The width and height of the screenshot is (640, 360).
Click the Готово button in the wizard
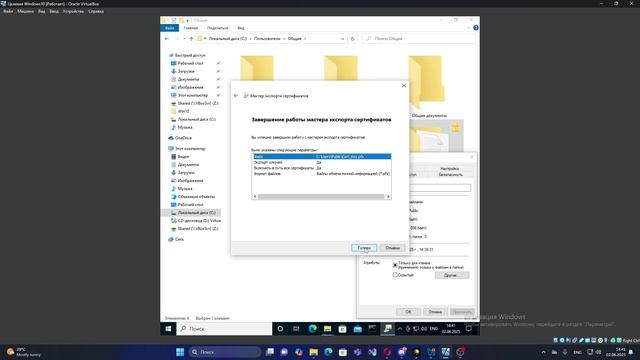(x=364, y=248)
